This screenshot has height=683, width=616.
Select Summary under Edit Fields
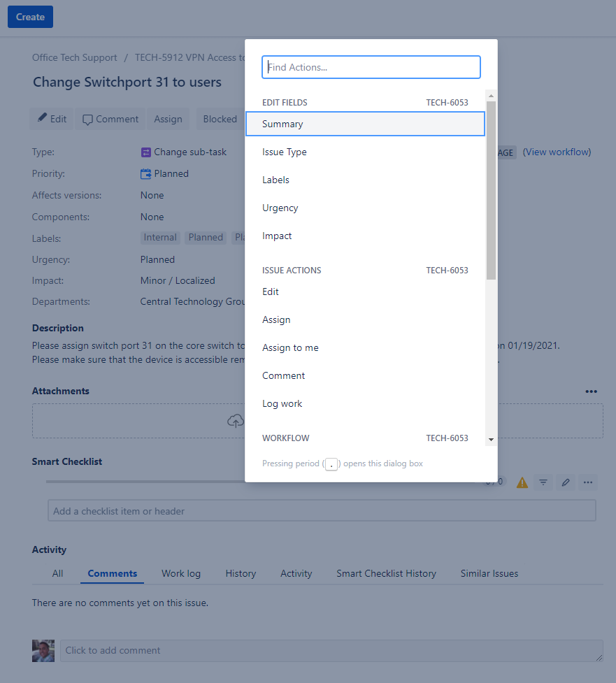[x=365, y=124]
